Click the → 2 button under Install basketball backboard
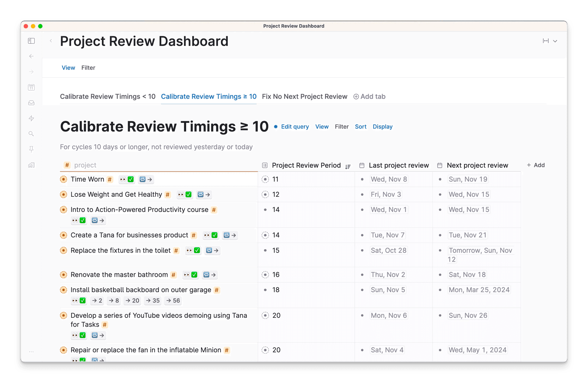The image size is (588, 383). coord(97,300)
